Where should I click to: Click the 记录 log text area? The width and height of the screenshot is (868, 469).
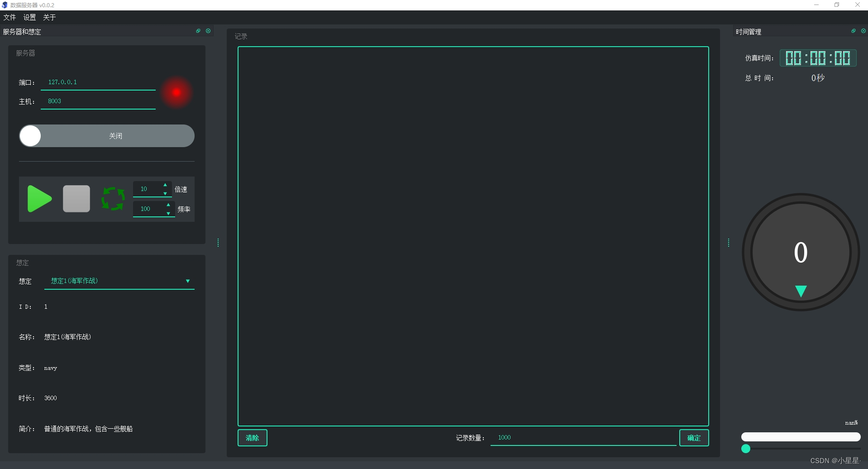click(x=473, y=236)
